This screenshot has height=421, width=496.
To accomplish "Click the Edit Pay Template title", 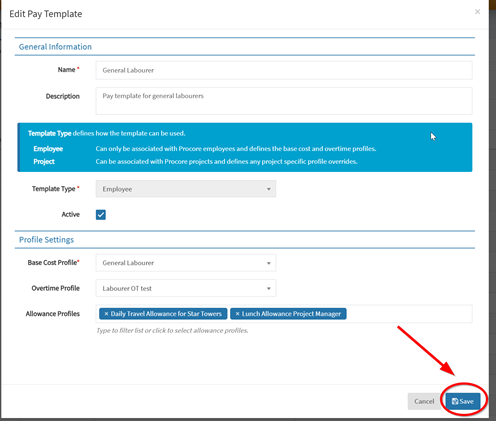I will [x=46, y=14].
